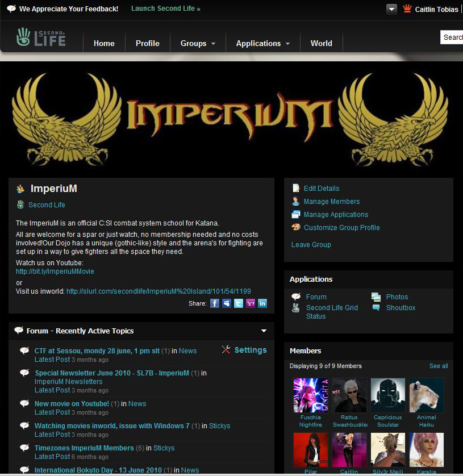Open the World navigation item
463x476 pixels.
(321, 43)
